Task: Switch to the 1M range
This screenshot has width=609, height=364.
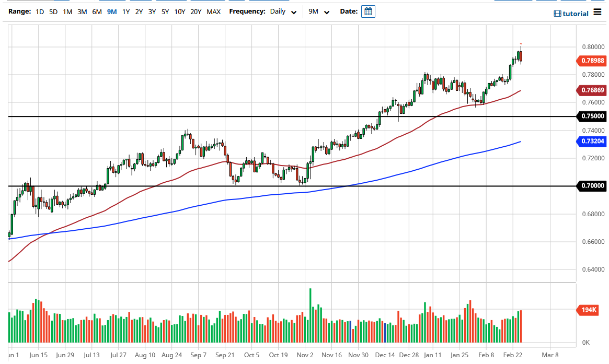Action: tap(67, 11)
